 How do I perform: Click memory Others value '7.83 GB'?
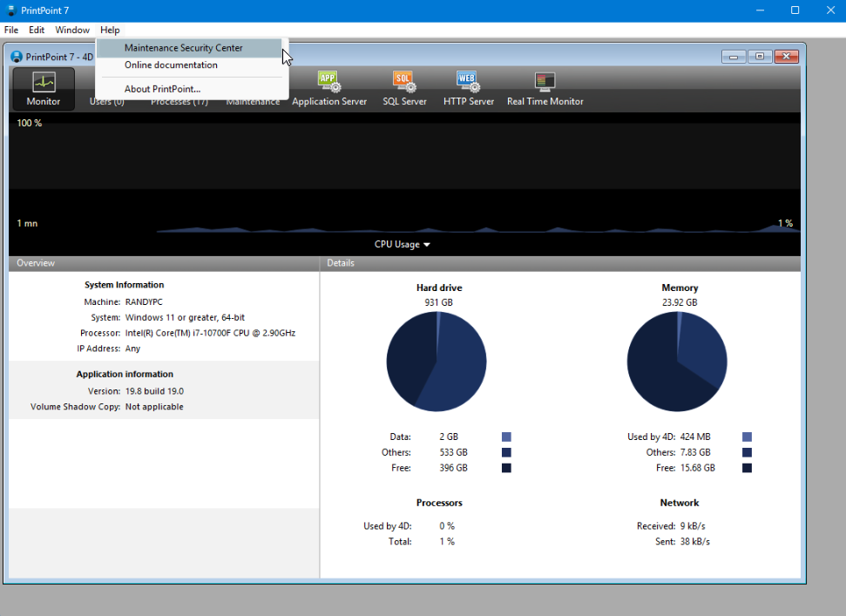695,452
